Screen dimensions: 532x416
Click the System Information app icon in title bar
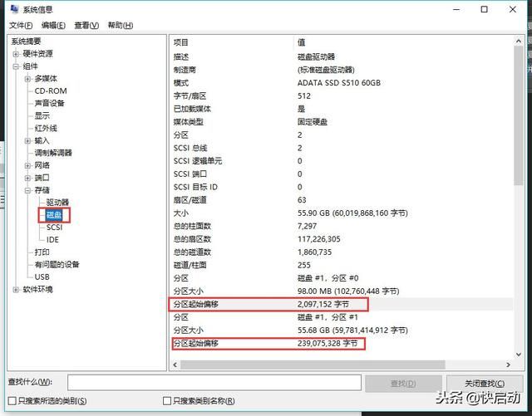coord(14,9)
